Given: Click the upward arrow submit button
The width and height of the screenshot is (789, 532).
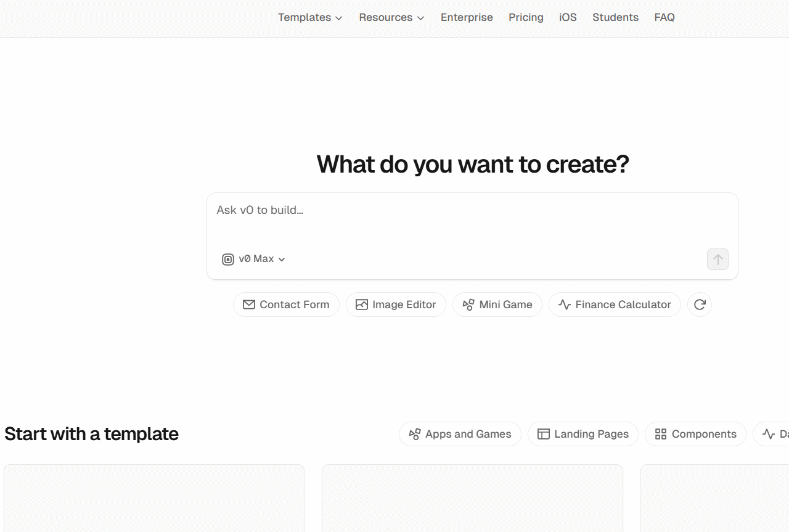Looking at the screenshot, I should 717,259.
